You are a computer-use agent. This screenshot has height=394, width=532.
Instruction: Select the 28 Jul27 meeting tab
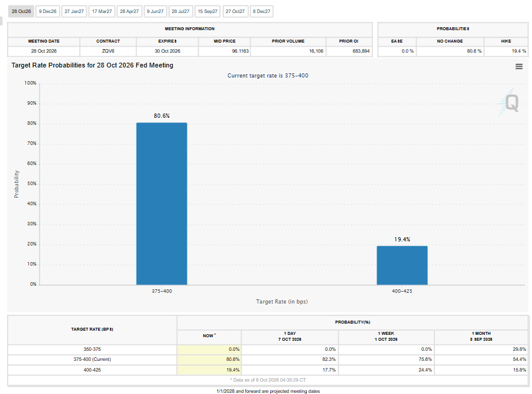(x=180, y=11)
